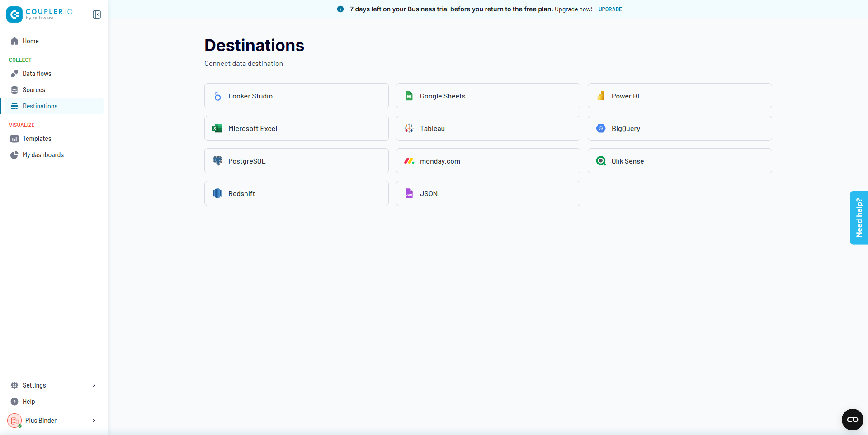868x435 pixels.
Task: Click the Pius Binder avatar icon
Action: click(14, 421)
